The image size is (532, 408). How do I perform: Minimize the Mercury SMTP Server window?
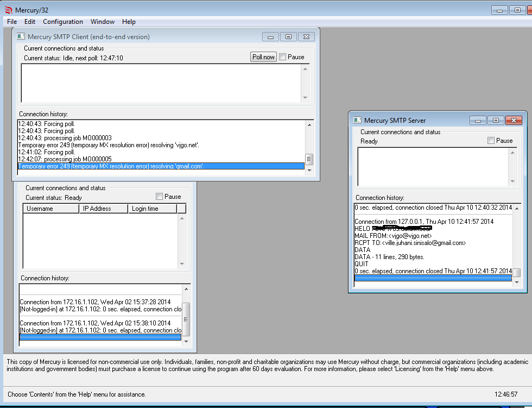[x=478, y=120]
